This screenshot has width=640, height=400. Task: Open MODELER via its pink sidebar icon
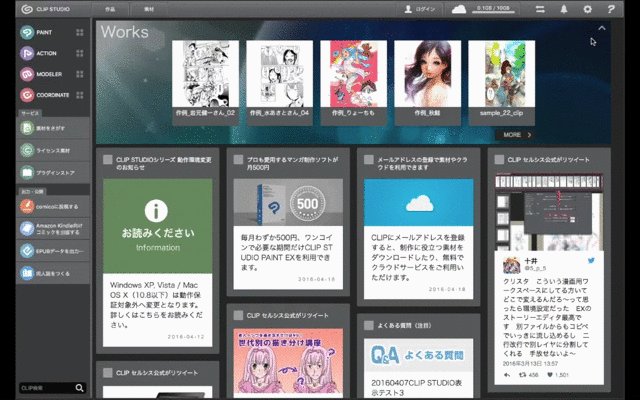(27, 74)
